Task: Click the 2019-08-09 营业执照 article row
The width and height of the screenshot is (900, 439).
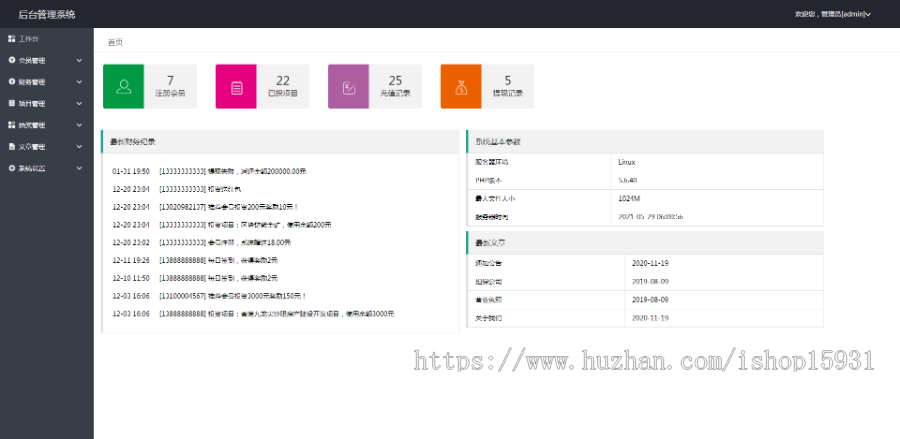Action: tap(644, 299)
